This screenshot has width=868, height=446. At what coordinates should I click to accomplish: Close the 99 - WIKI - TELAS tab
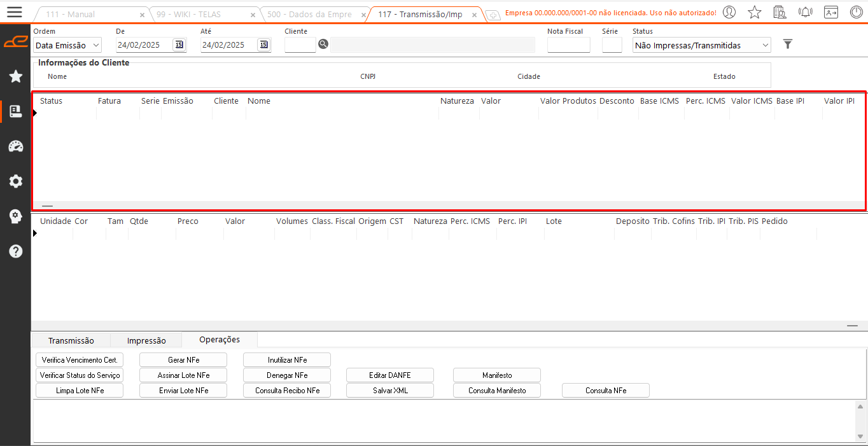(x=253, y=15)
